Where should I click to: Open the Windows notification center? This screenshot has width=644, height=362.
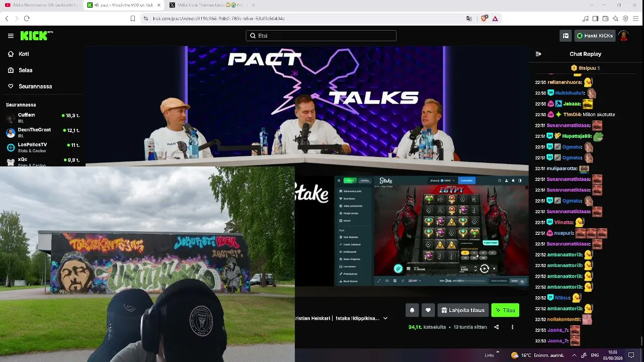[x=631, y=355]
